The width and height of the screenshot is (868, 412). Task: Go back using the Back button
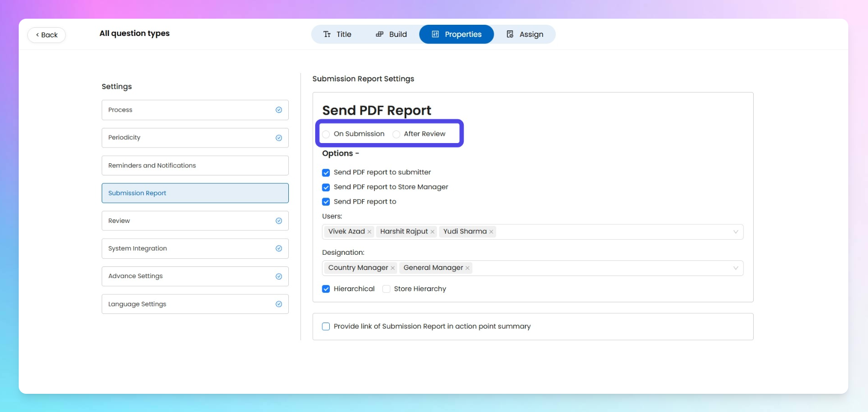47,35
